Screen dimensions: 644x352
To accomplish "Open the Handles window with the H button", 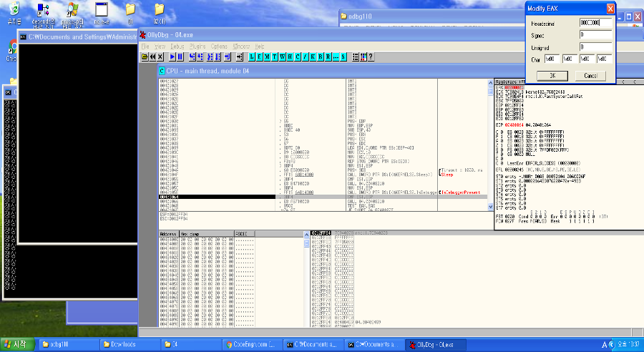I will [x=290, y=57].
